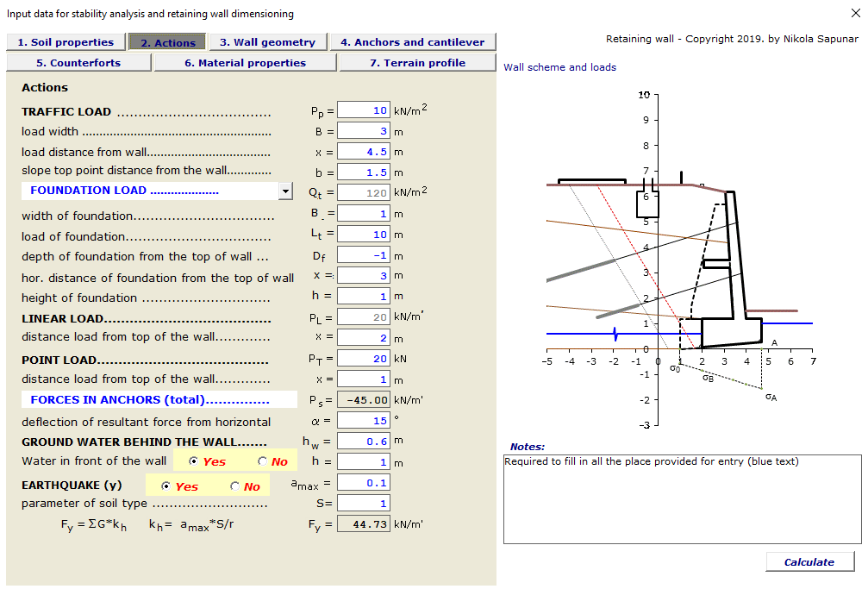Open the FOUNDATION LOAD dropdown
The image size is (868, 589).
click(x=284, y=191)
